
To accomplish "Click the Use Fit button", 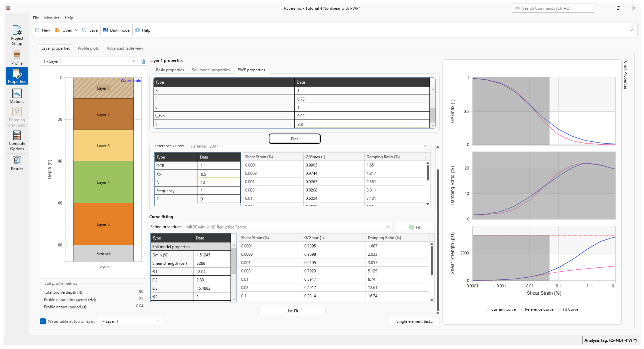I will tap(292, 311).
